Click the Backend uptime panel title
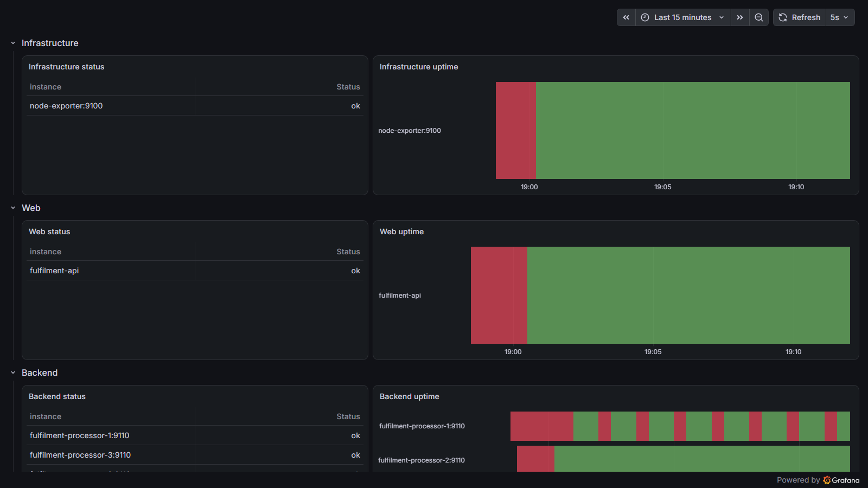The width and height of the screenshot is (868, 488). (x=410, y=396)
